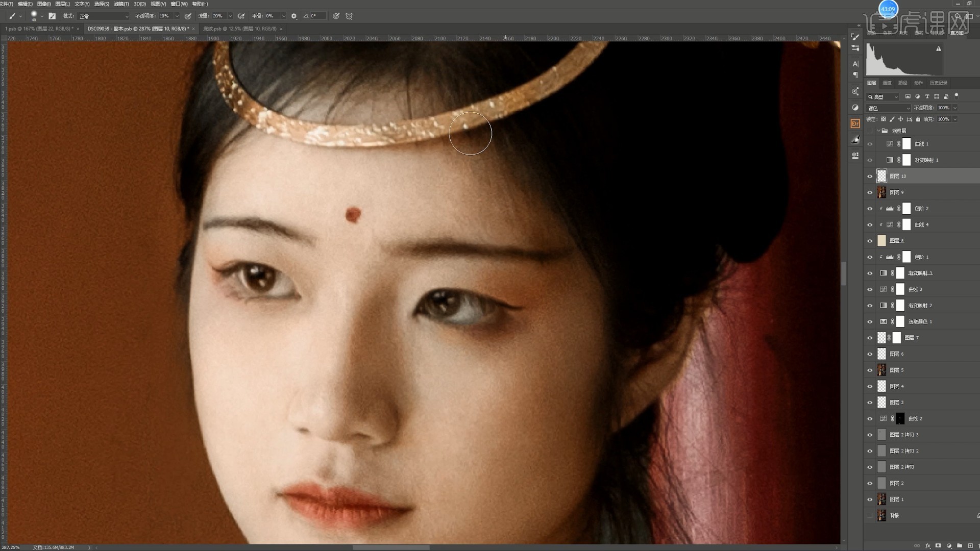Image resolution: width=980 pixels, height=551 pixels.
Task: Add layer style with fx button
Action: [x=927, y=546]
